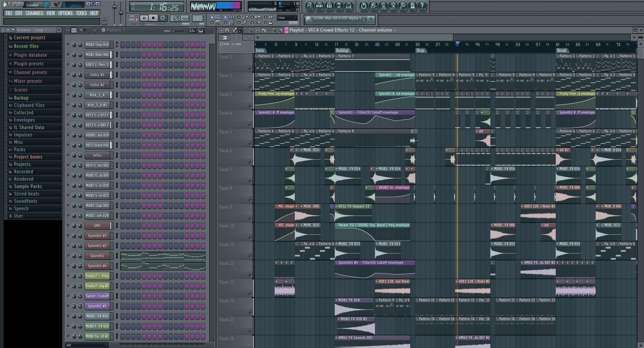This screenshot has width=644, height=348.
Task: Open the global snap Line dropdown
Action: tap(287, 18)
